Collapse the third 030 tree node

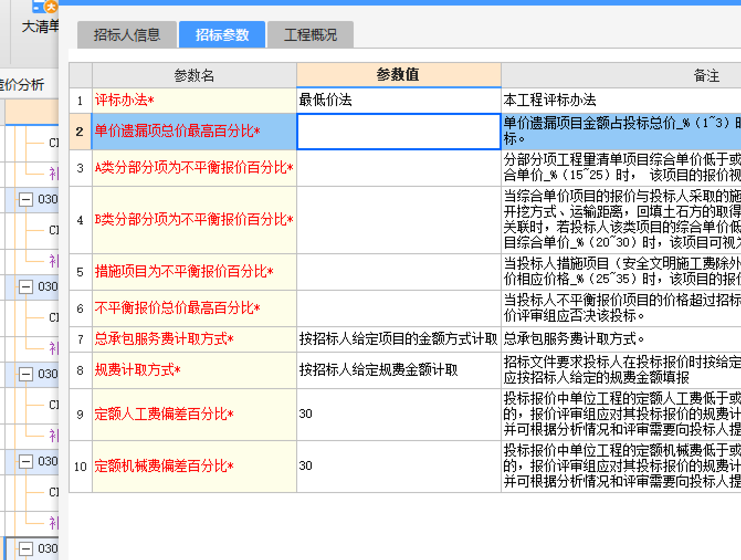(x=26, y=374)
